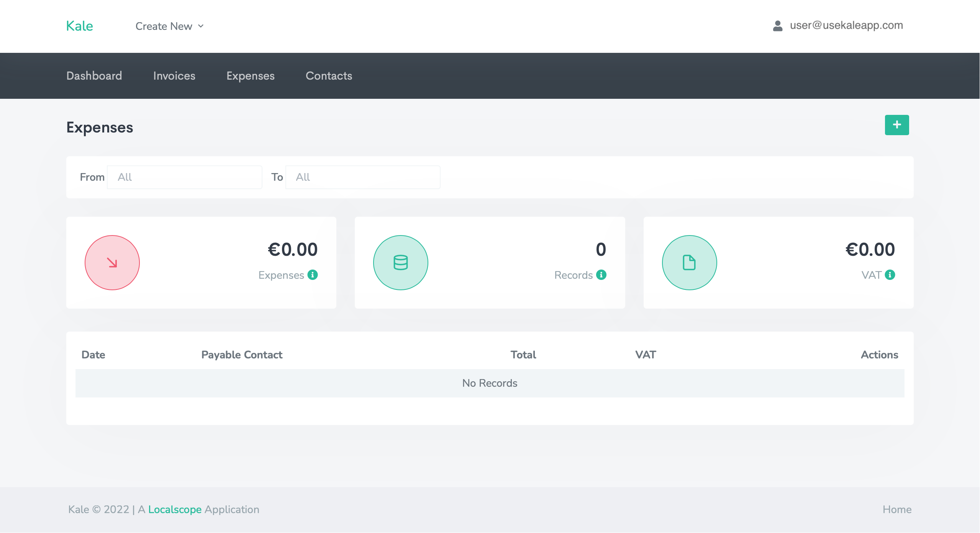Click the Create New chevron arrow
This screenshot has width=980, height=533.
click(x=201, y=26)
